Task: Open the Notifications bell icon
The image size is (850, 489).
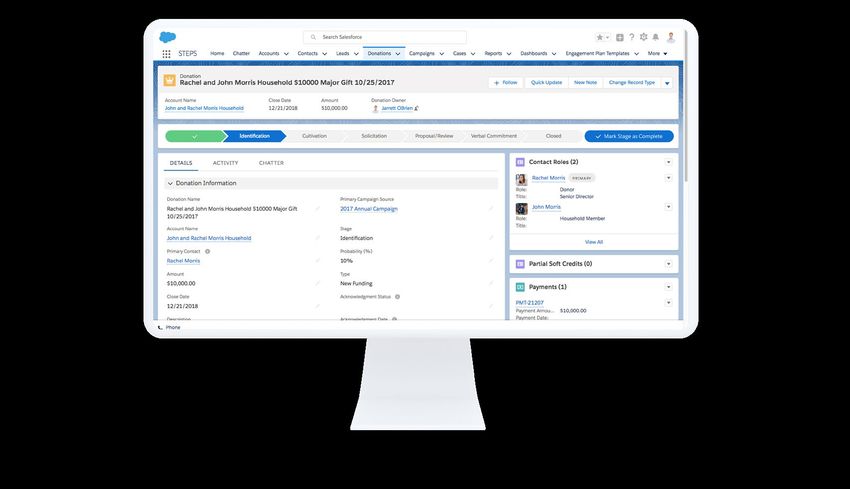Action: pos(655,37)
